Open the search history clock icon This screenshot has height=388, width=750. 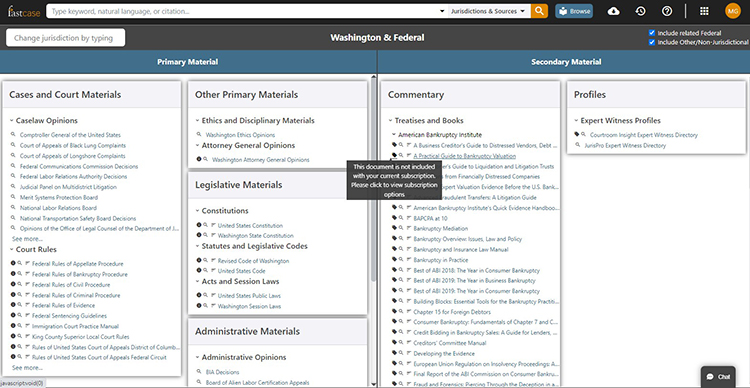tap(640, 11)
